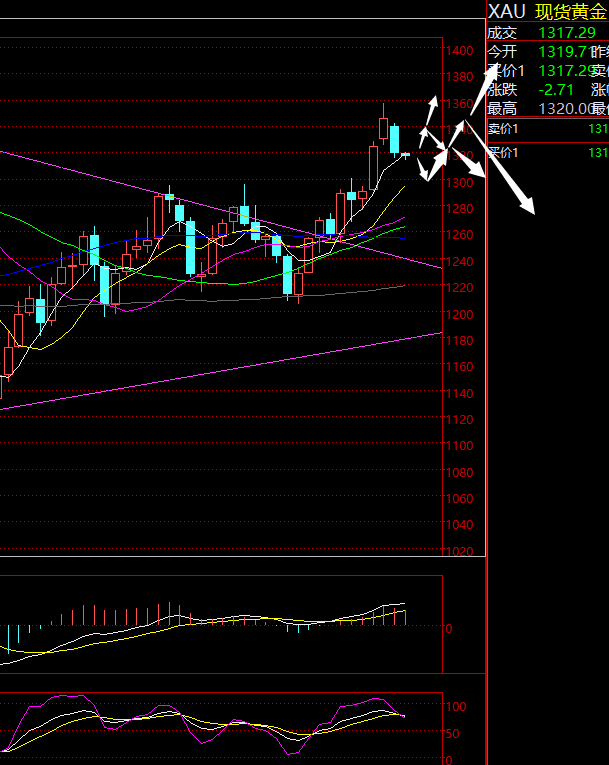609x765 pixels.
Task: Click the 1220 price axis label
Action: pos(460,288)
